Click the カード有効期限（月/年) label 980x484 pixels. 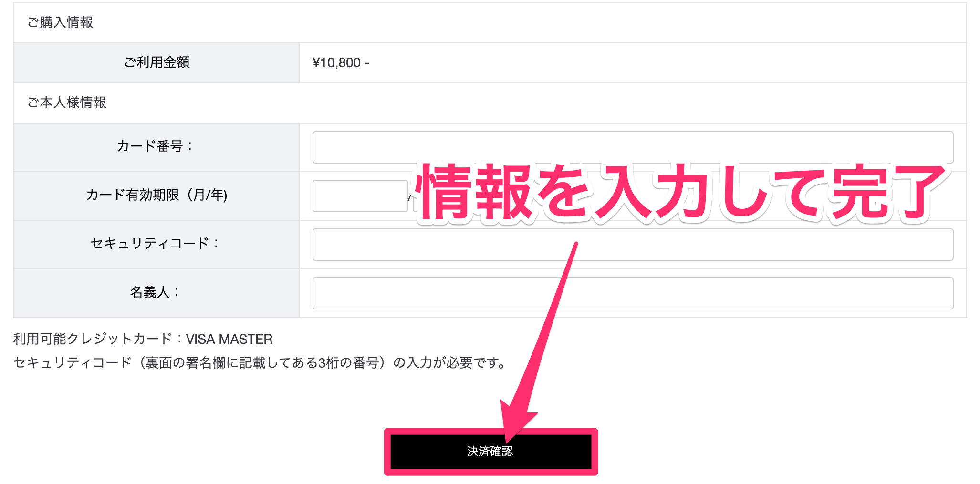click(156, 195)
